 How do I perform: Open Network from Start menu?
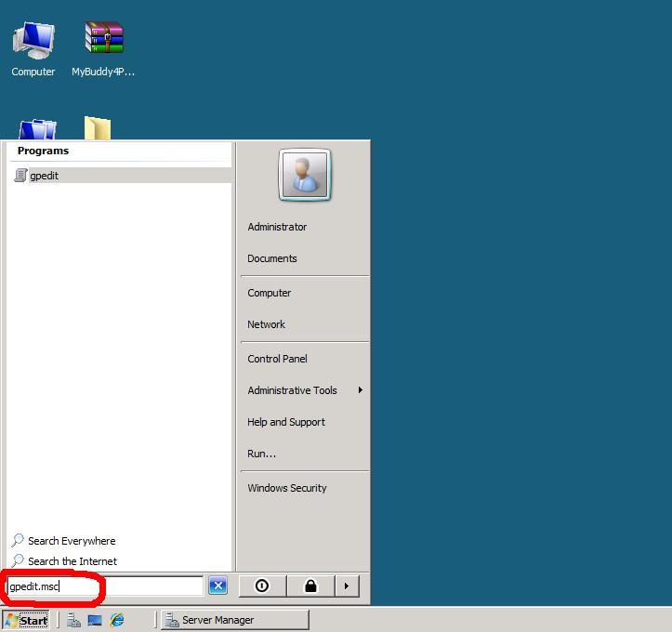[266, 324]
